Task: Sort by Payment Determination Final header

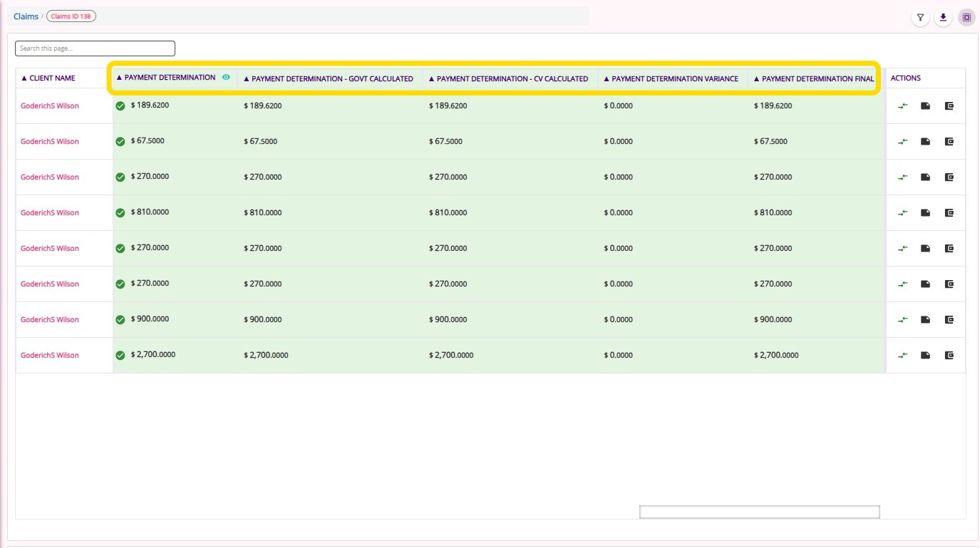Action: (814, 79)
